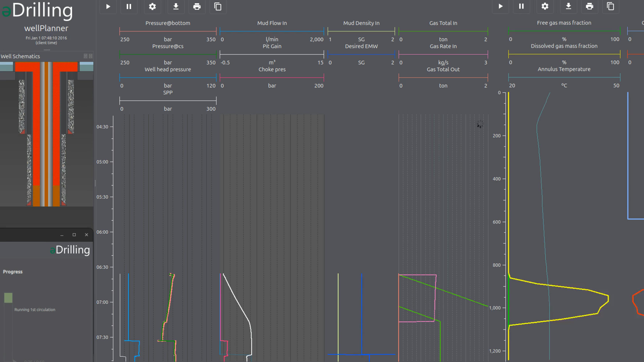This screenshot has height=362, width=644.
Task: Pause the left time-plot chart
Action: click(129, 6)
